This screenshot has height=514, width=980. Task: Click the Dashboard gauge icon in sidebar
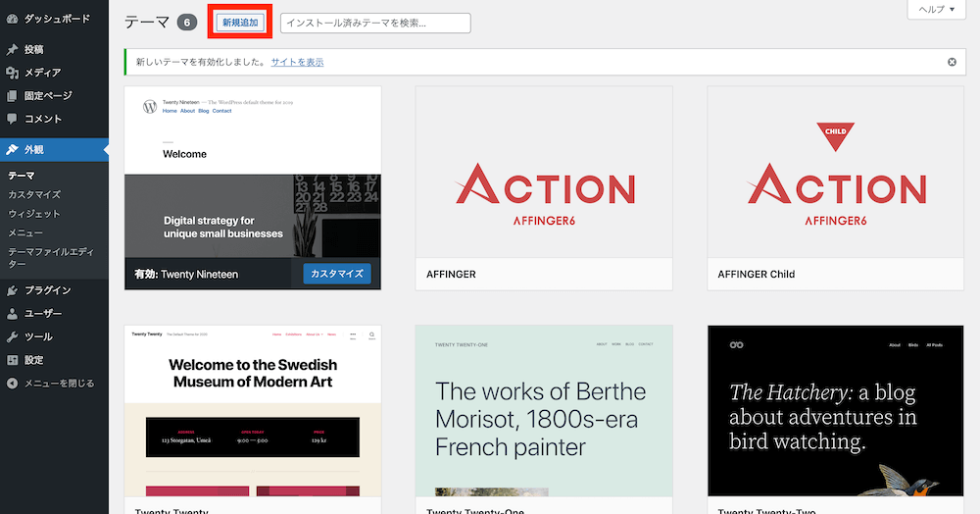(x=12, y=19)
